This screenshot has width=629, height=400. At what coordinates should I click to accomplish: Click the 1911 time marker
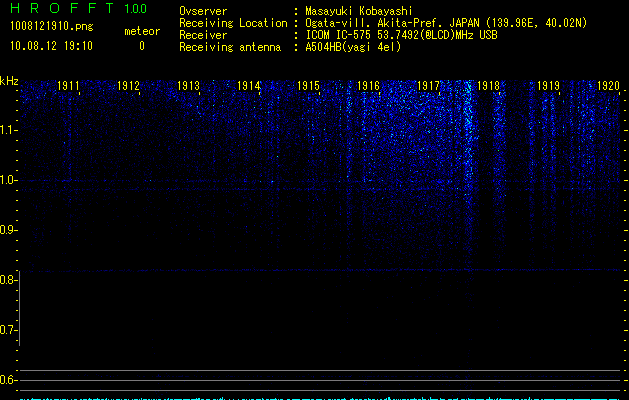68,86
